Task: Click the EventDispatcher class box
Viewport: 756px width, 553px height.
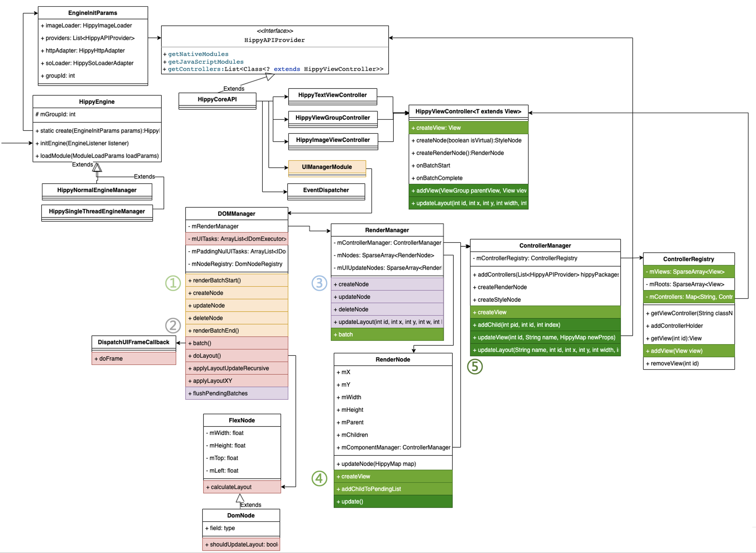Action: coord(326,192)
